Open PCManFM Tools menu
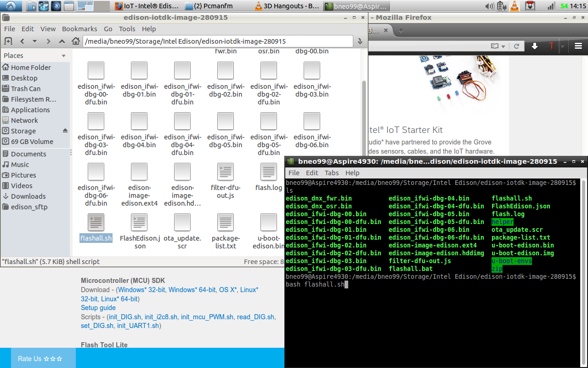The width and height of the screenshot is (588, 368). click(127, 29)
